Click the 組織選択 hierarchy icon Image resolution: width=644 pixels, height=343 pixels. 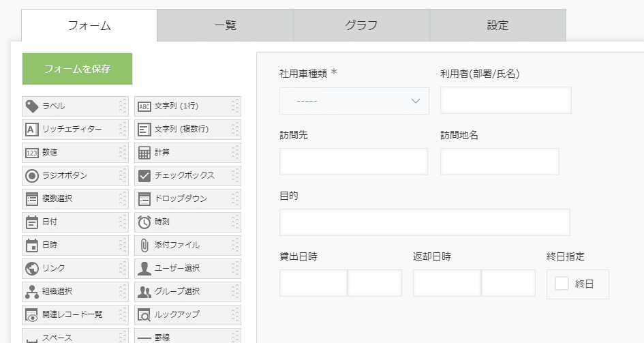(x=32, y=292)
